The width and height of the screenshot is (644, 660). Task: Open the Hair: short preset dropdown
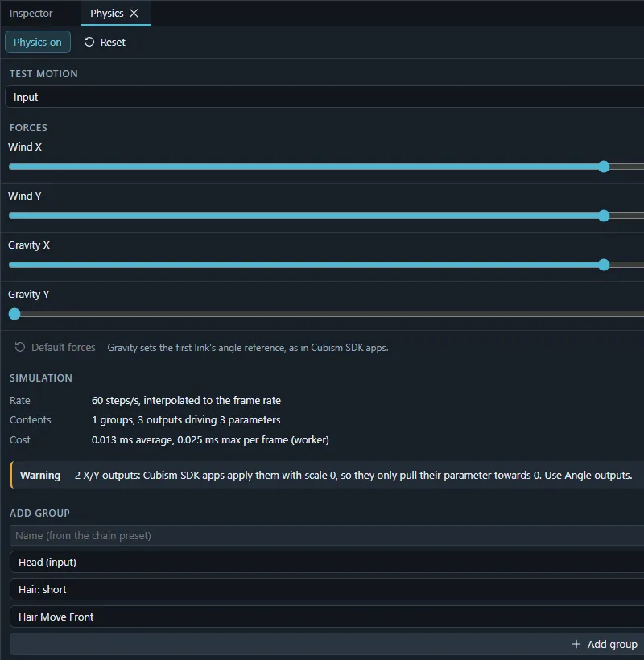pos(327,589)
